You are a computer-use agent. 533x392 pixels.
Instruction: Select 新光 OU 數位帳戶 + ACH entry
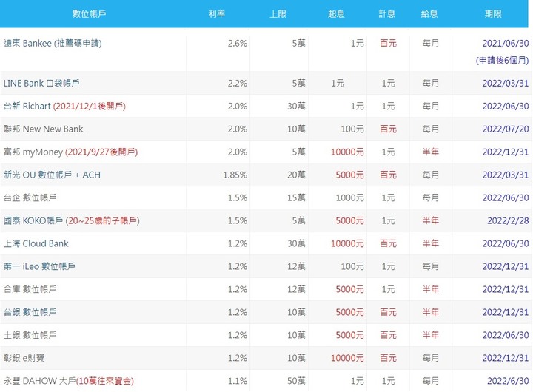[52, 175]
